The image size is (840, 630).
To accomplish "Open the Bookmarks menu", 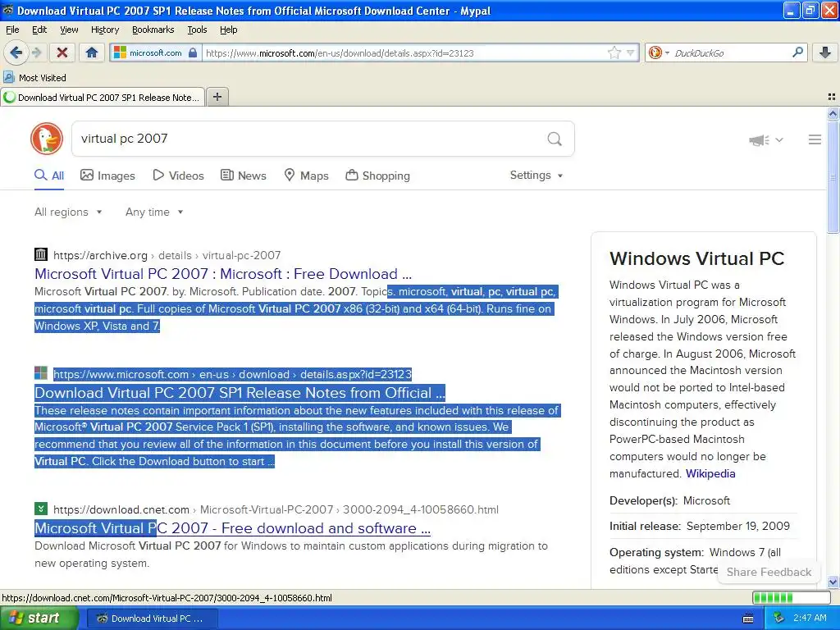I will [153, 30].
